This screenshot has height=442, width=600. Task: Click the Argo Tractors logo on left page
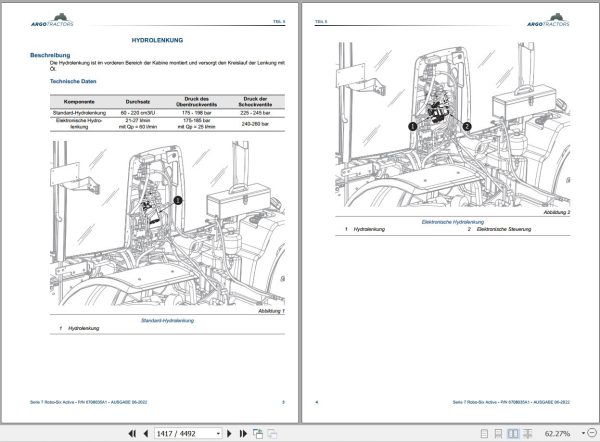pyautogui.click(x=52, y=20)
